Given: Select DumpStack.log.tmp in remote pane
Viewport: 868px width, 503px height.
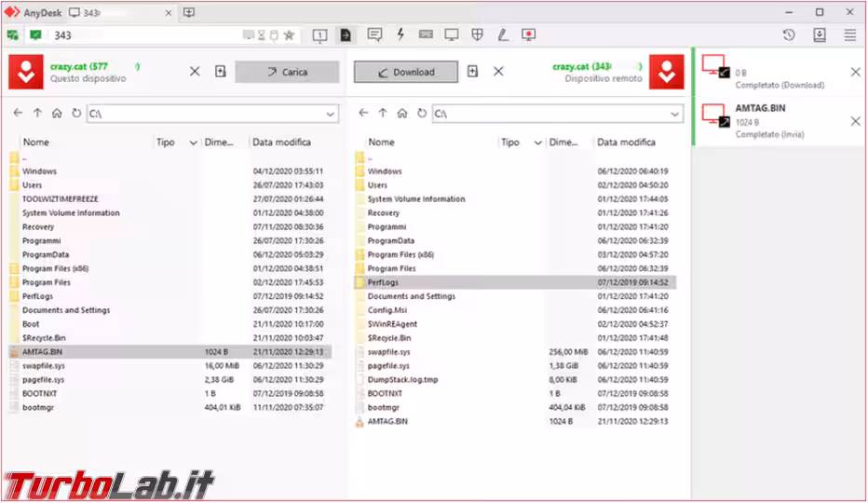Looking at the screenshot, I should pos(515,379).
